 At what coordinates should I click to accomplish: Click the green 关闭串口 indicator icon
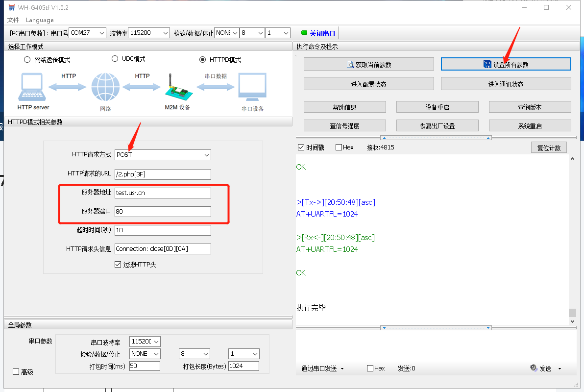[x=304, y=33]
